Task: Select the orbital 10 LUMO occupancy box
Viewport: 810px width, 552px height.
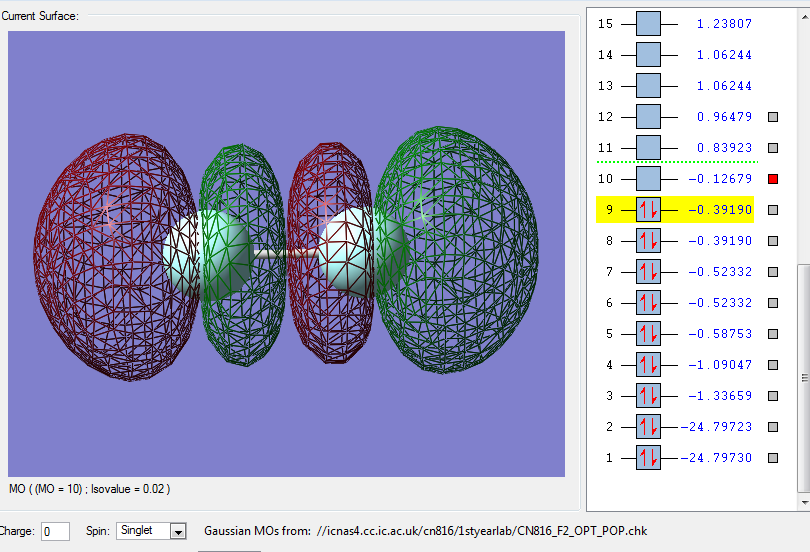Action: [x=648, y=179]
